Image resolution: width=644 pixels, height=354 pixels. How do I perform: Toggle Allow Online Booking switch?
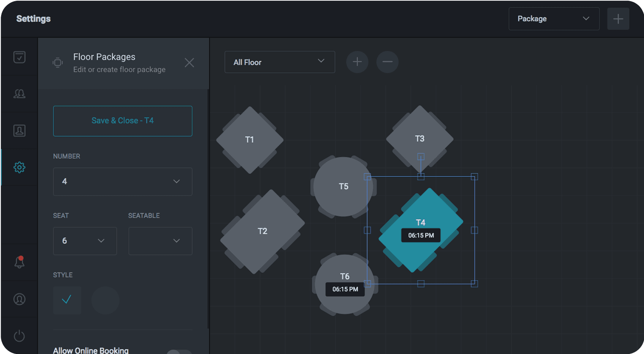(179, 352)
